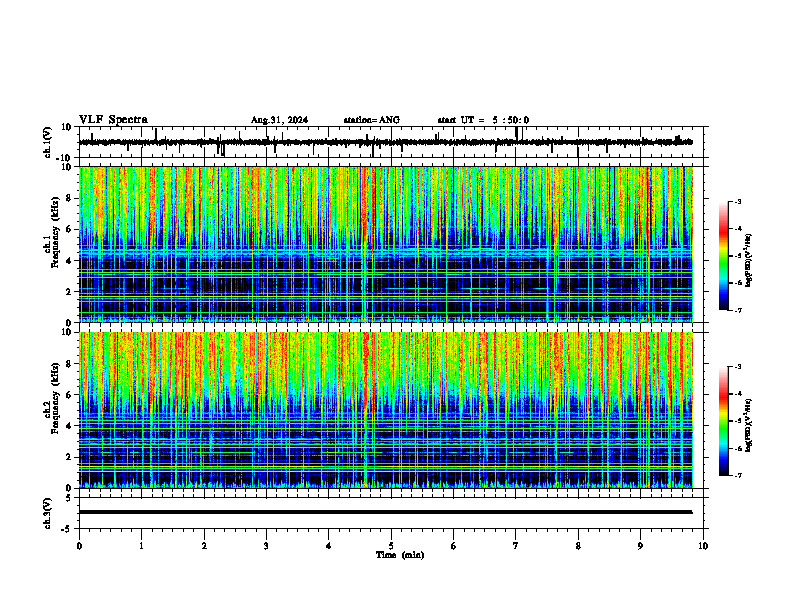Click the "6" kHz tick of ch.2 spectrogram
This screenshot has height=612, width=792.
click(69, 395)
